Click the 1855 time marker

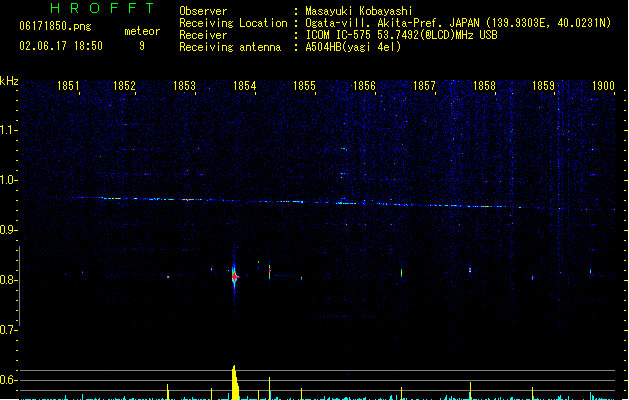(304, 86)
